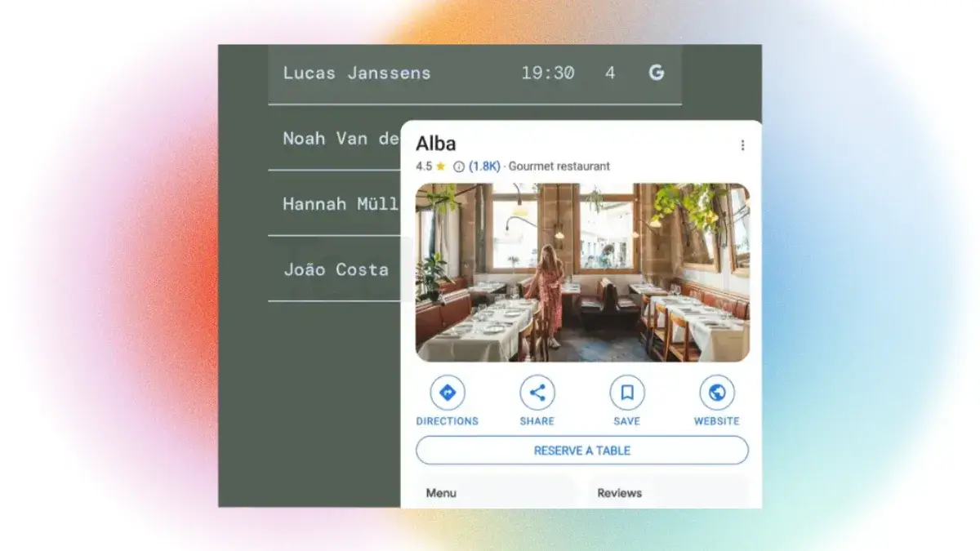Select the Hannah Müll reservation row
This screenshot has width=980, height=551.
(335, 203)
